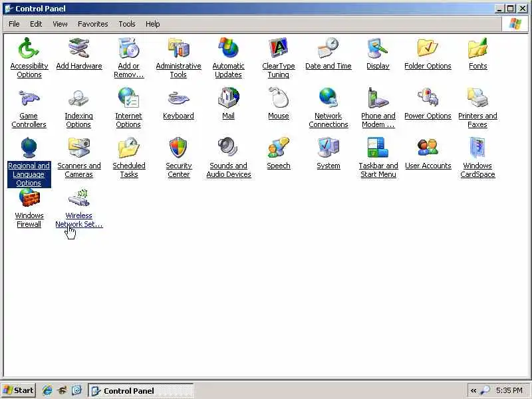The width and height of the screenshot is (532, 399).
Task: Expand hidden tray icons chevron
Action: [473, 391]
